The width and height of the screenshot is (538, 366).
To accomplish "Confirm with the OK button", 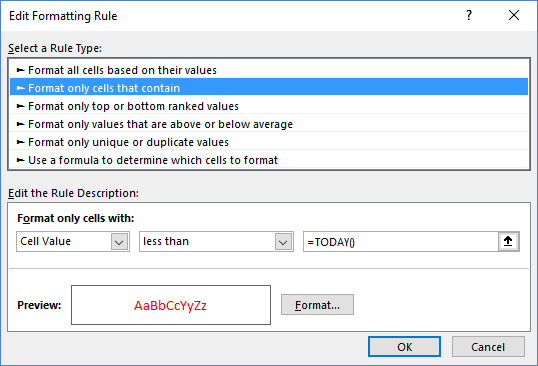I will pyautogui.click(x=405, y=346).
